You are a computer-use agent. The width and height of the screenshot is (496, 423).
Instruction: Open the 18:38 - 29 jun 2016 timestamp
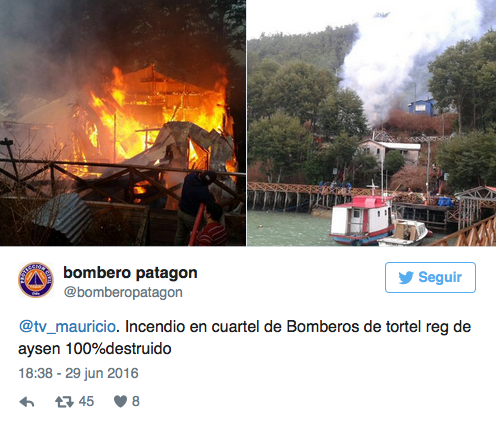pos(78,373)
